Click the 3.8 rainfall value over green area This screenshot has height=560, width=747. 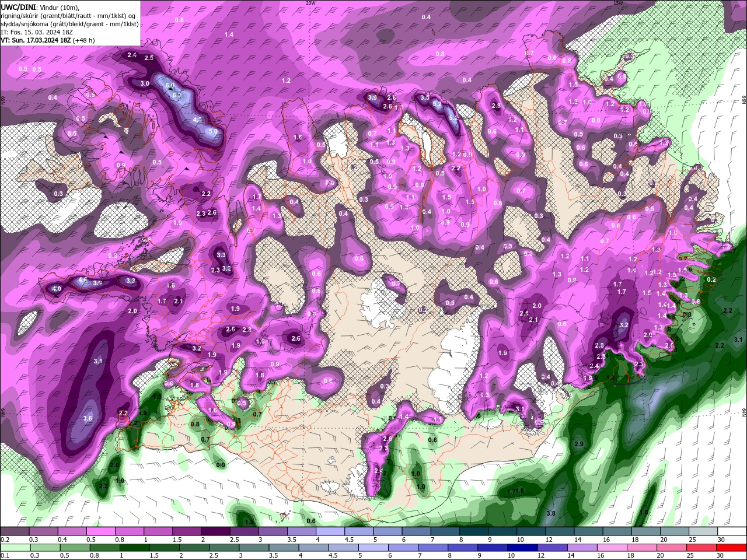tap(551, 513)
